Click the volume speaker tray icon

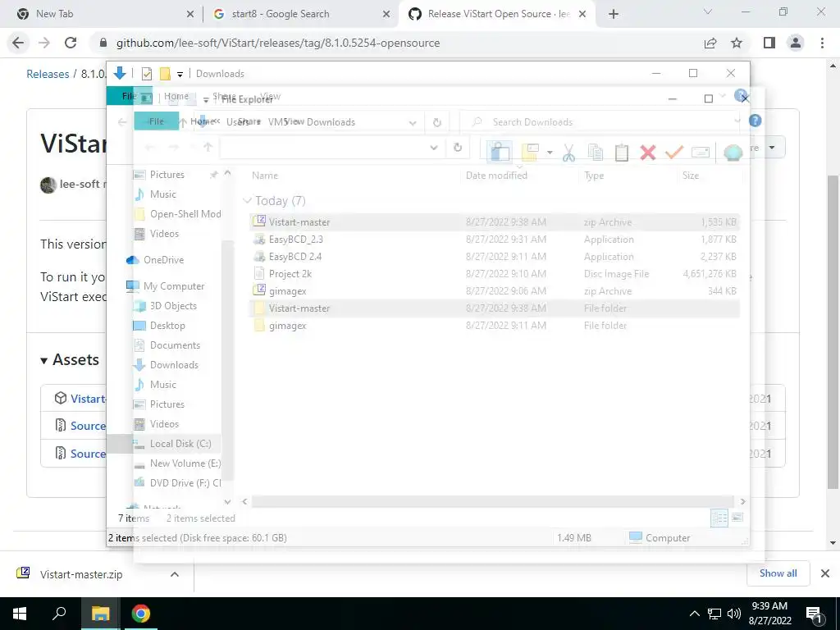[734, 614]
